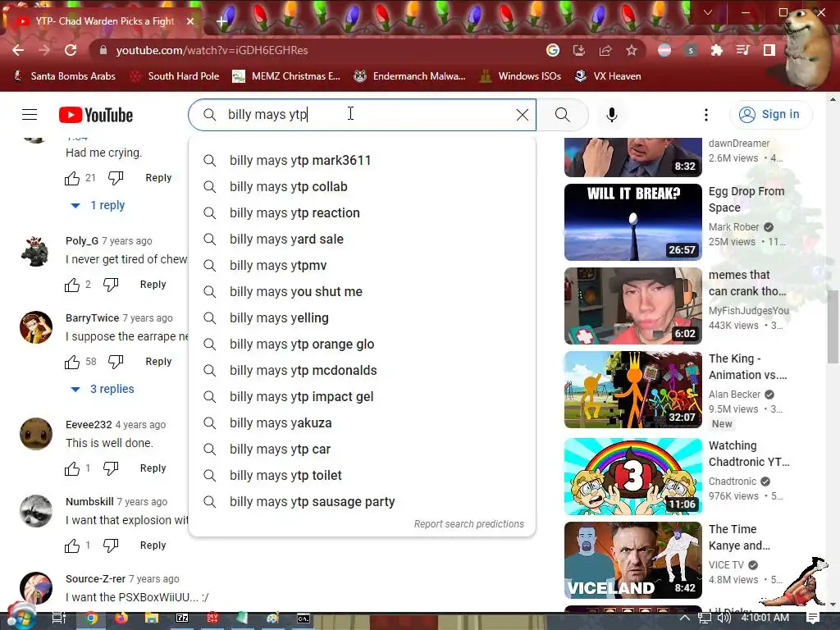Like Poly_G's comment

[72, 285]
